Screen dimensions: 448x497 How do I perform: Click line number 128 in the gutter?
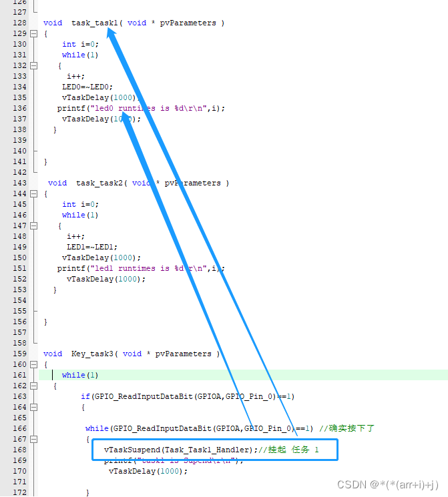pyautogui.click(x=19, y=23)
